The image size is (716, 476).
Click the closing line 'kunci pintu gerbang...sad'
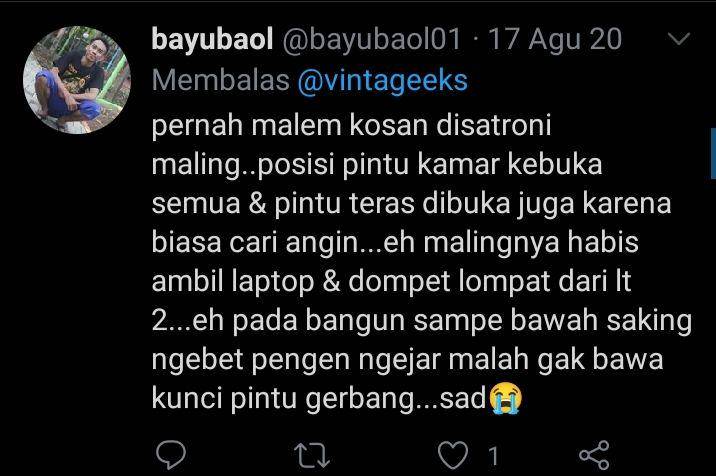pyautogui.click(x=319, y=399)
